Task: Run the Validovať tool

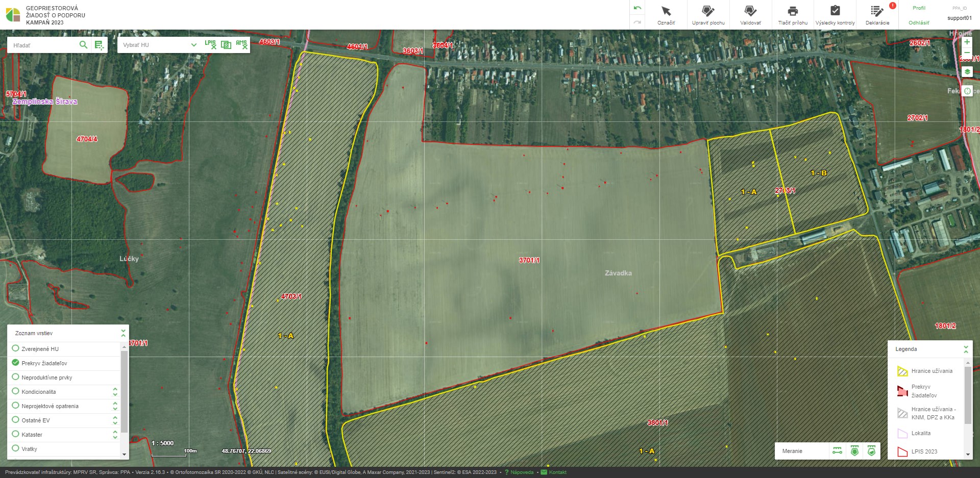Action: [x=750, y=15]
